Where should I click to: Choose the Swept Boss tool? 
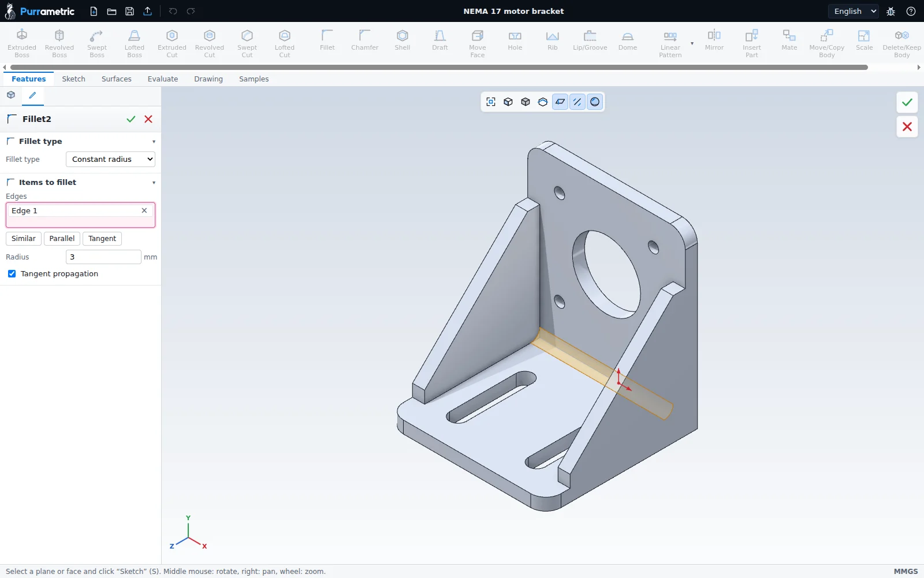click(x=97, y=43)
